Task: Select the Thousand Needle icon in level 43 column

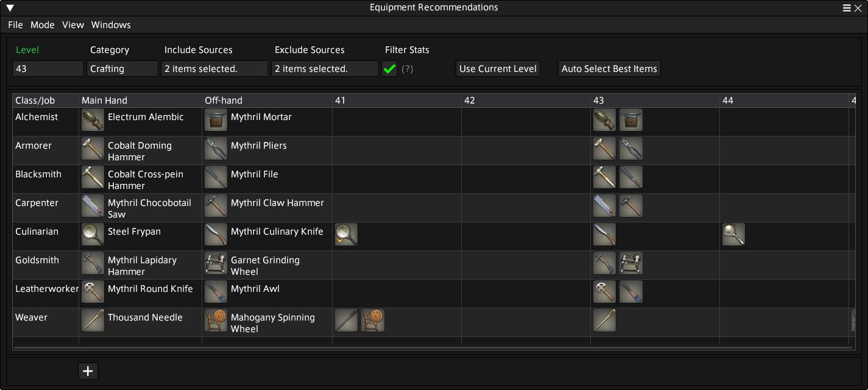Action: pyautogui.click(x=604, y=320)
